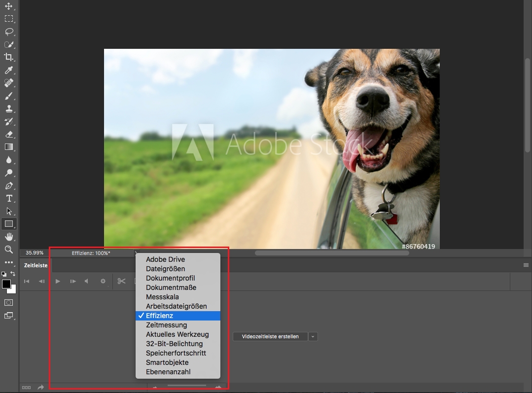This screenshot has width=532, height=393.
Task: Open the dropdown next to Videozeitleiste erstellen
Action: [x=313, y=336]
